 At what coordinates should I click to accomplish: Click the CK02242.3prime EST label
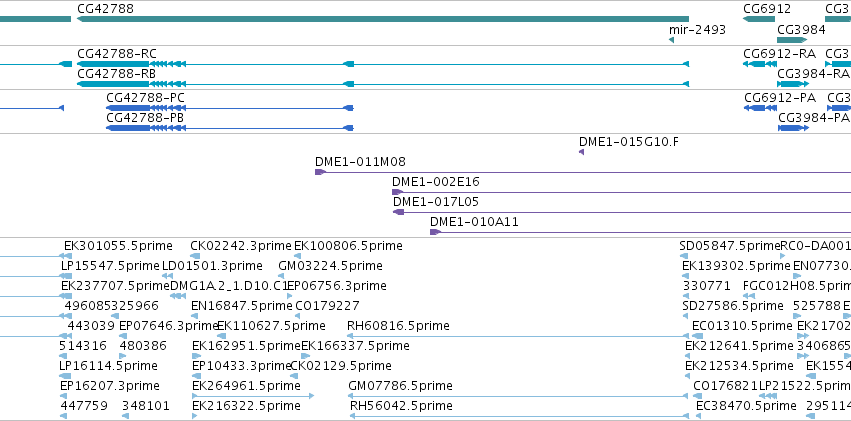point(241,246)
